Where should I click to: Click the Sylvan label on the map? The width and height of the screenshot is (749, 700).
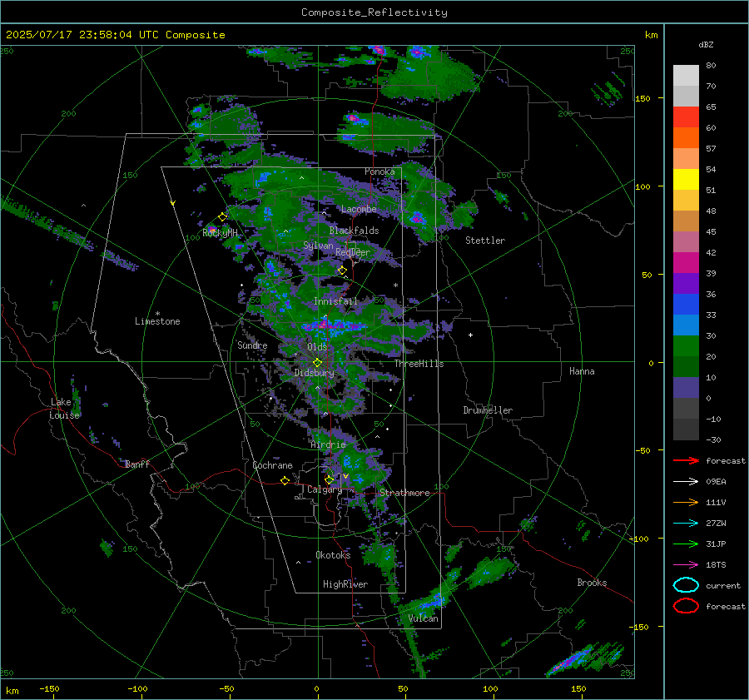pos(318,246)
